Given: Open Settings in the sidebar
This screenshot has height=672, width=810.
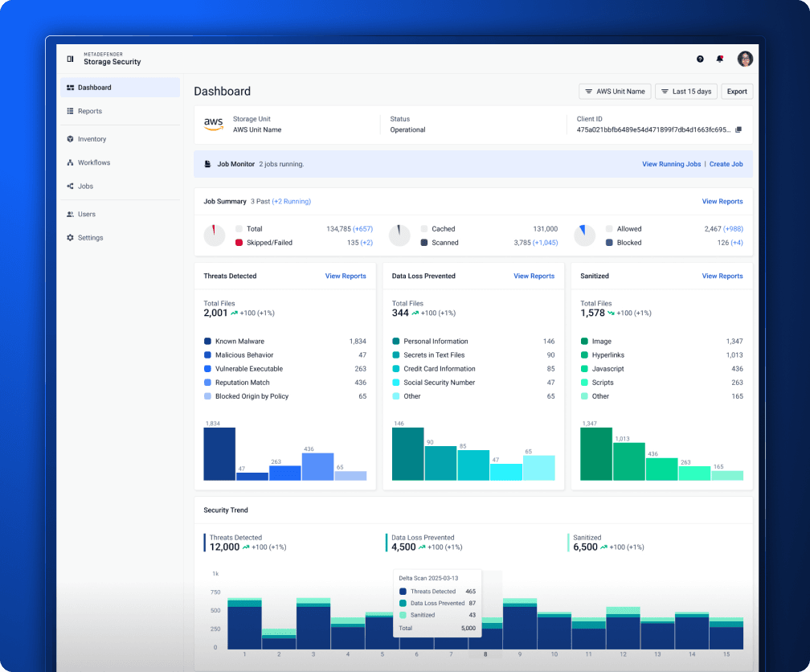Looking at the screenshot, I should [x=120, y=238].
